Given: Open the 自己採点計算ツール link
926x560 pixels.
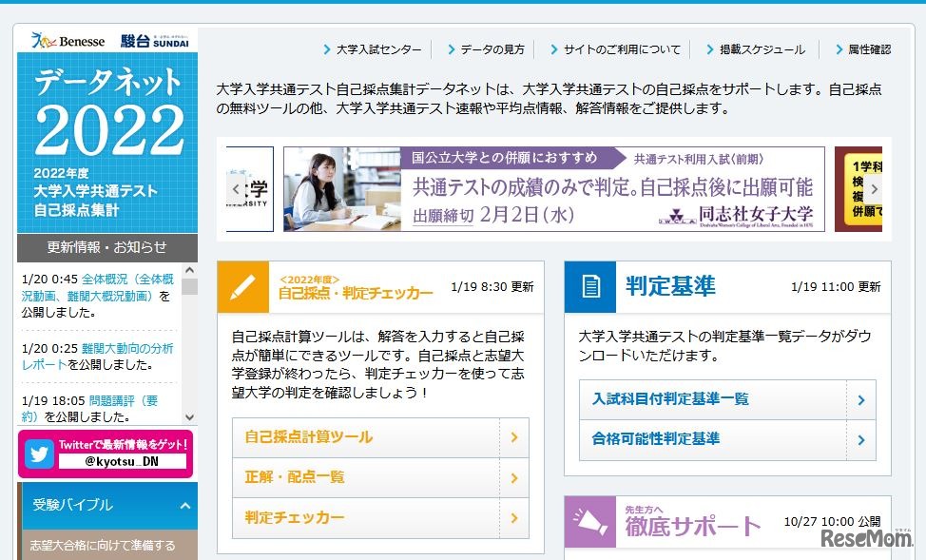Looking at the screenshot, I should (x=380, y=437).
